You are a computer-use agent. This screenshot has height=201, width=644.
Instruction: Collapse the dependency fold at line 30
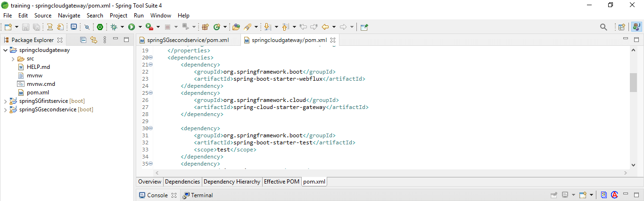151,128
